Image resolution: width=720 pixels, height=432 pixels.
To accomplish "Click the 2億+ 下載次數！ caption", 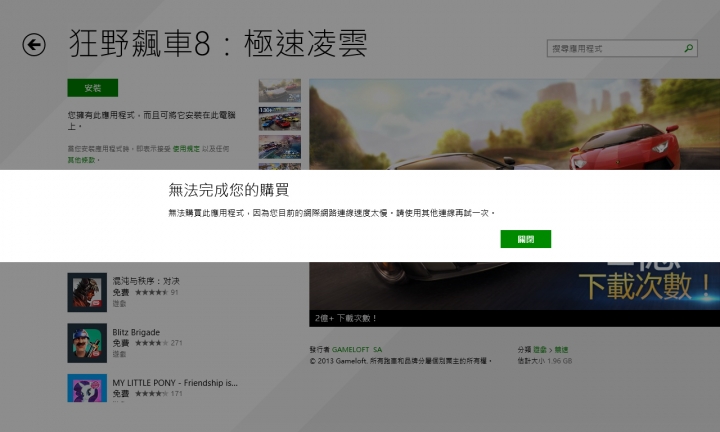I will (x=346, y=318).
